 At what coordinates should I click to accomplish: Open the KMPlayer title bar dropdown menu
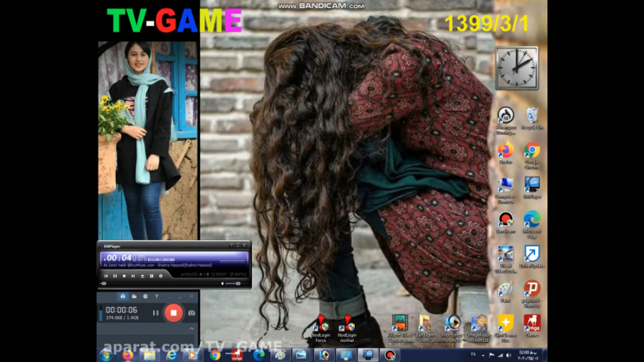pyautogui.click(x=230, y=246)
